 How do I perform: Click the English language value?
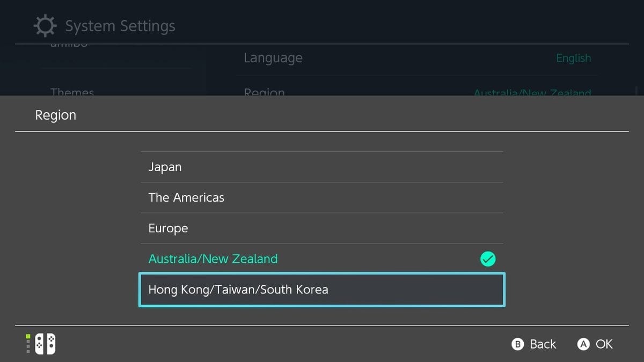tap(573, 57)
